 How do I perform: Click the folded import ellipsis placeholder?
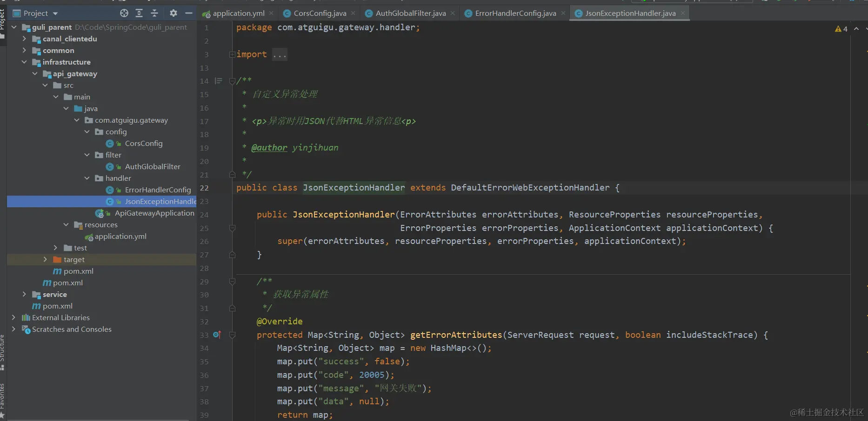(280, 54)
